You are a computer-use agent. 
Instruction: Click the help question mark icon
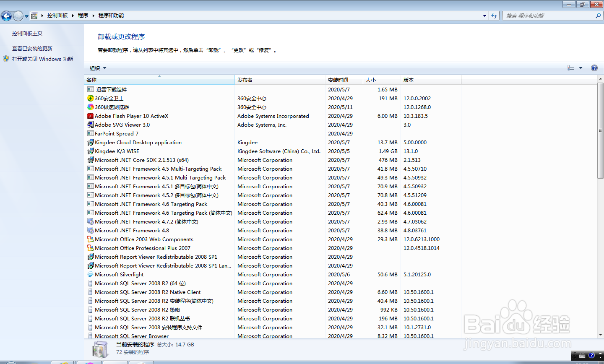(x=594, y=68)
